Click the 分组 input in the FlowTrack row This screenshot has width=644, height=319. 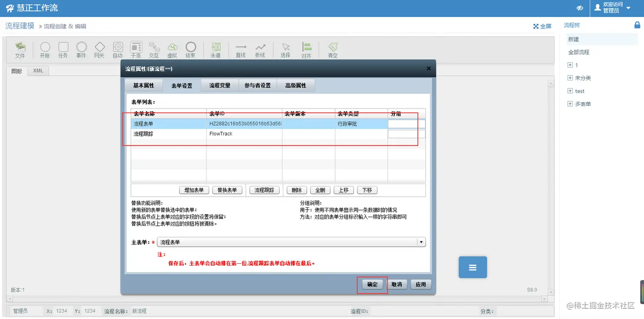click(407, 134)
